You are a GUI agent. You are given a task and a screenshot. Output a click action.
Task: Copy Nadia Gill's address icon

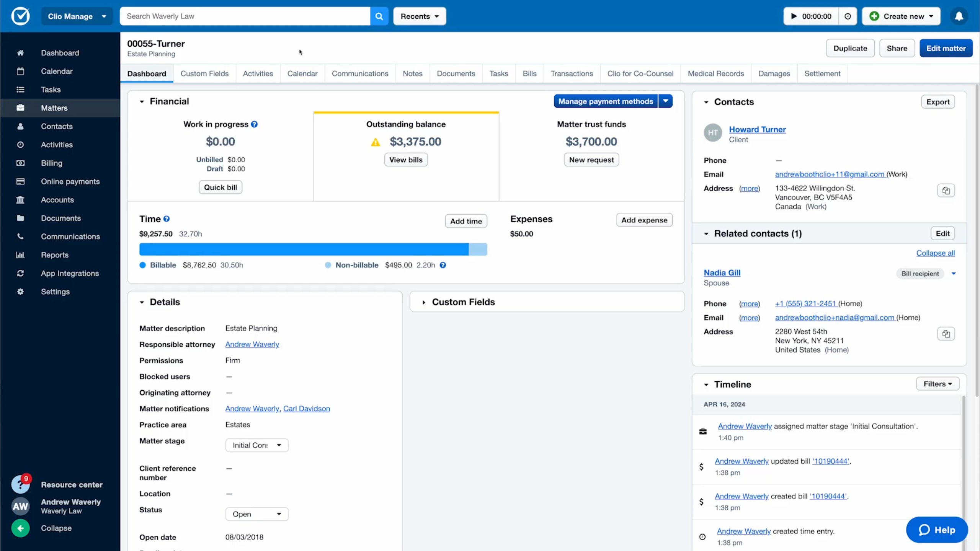point(946,334)
